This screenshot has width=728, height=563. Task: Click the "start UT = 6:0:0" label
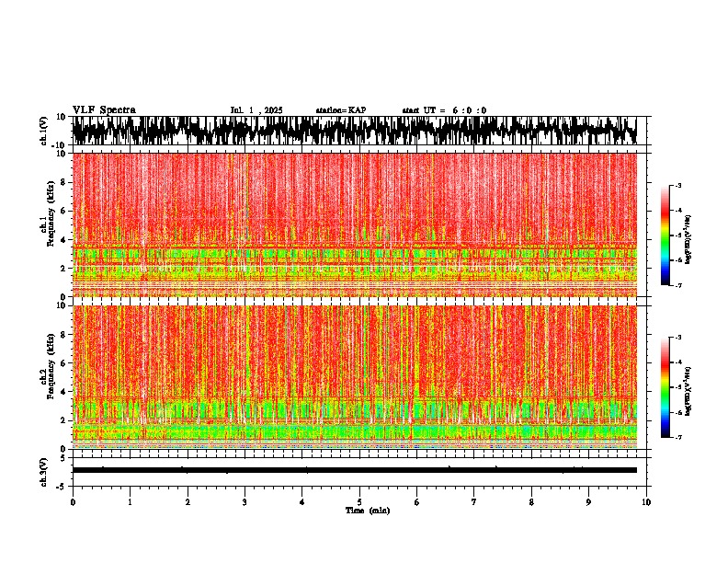tap(444, 110)
